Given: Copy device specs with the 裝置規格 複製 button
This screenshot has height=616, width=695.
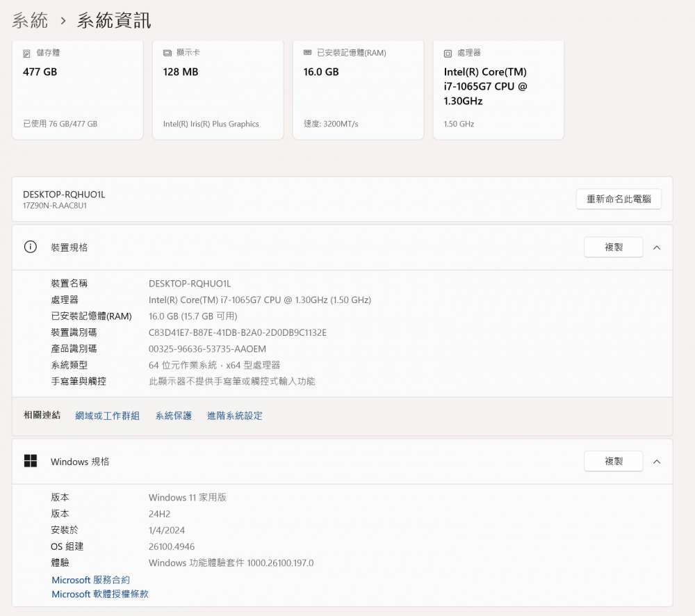Looking at the screenshot, I should click(614, 248).
